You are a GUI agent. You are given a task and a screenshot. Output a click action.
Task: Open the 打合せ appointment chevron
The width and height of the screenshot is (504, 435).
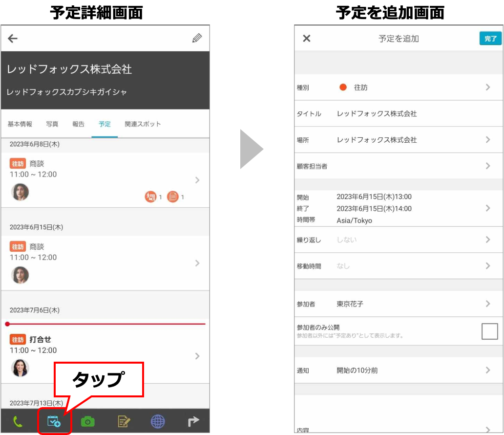tap(197, 356)
